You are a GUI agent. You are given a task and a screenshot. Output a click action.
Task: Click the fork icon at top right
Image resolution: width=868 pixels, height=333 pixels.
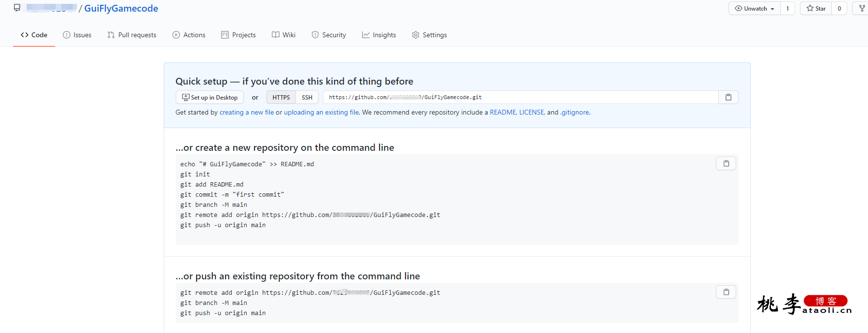862,8
